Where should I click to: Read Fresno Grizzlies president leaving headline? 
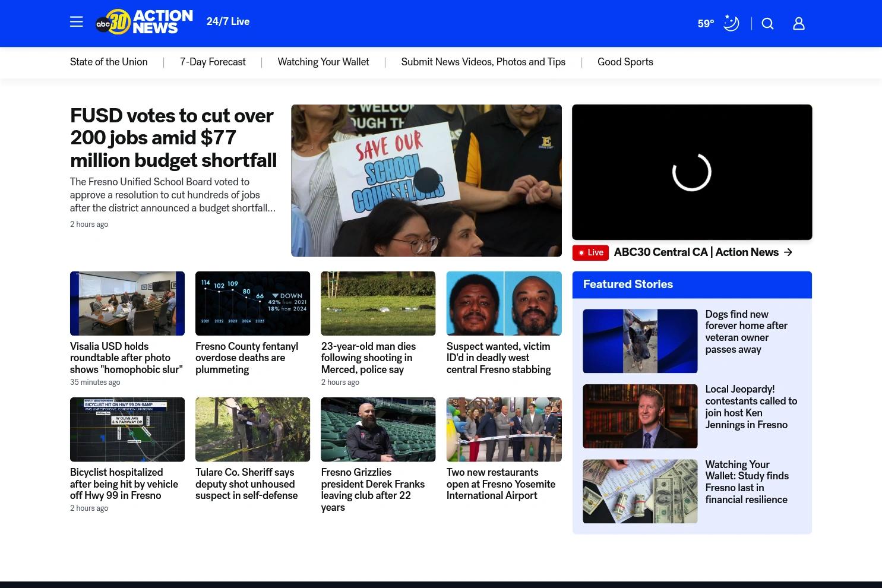pyautogui.click(x=373, y=489)
